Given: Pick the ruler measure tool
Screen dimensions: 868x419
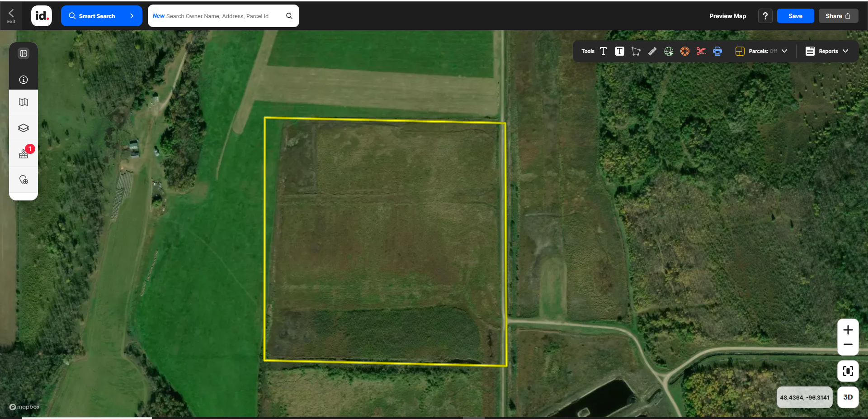Looking at the screenshot, I should click(x=652, y=51).
